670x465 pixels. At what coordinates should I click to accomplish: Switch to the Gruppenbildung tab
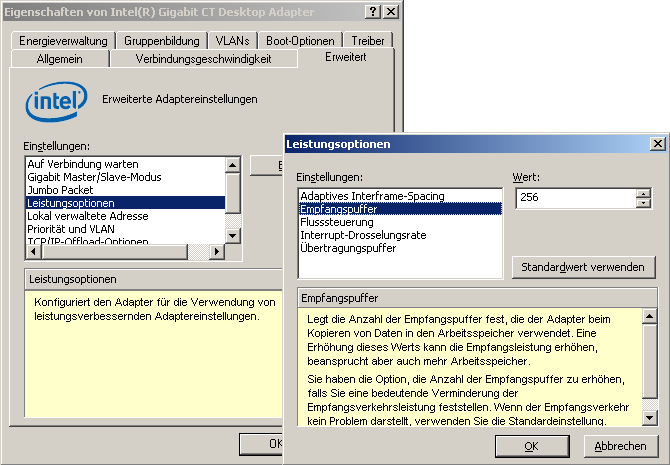(x=162, y=41)
